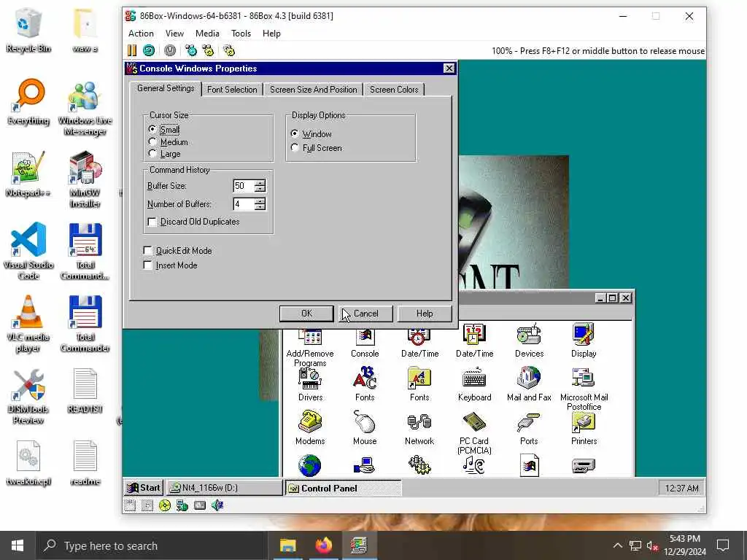Open the Devices icon in Control Panel
This screenshot has width=747, height=560.
pos(529,341)
